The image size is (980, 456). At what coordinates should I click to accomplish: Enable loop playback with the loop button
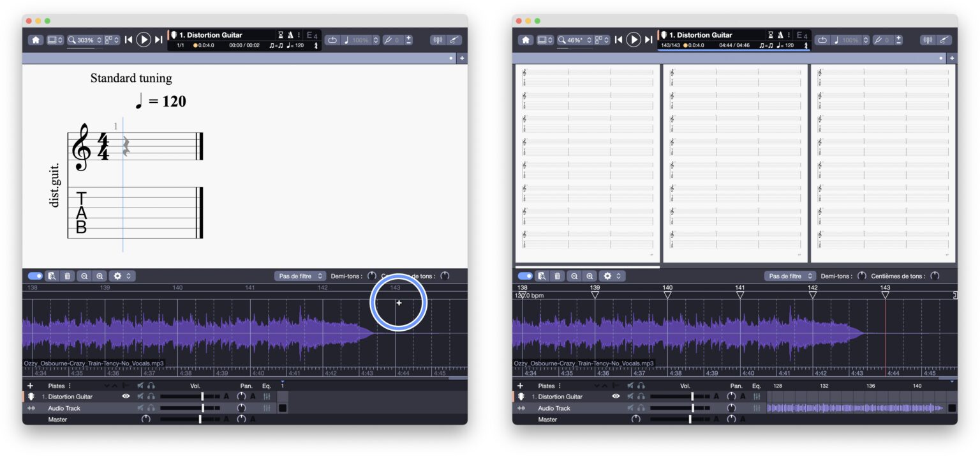(x=332, y=40)
